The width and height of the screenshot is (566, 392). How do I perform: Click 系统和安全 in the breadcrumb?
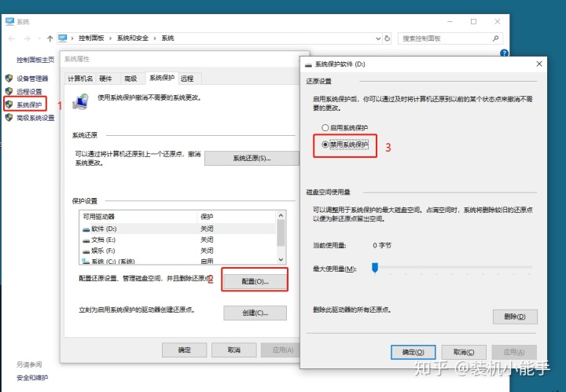pyautogui.click(x=133, y=38)
